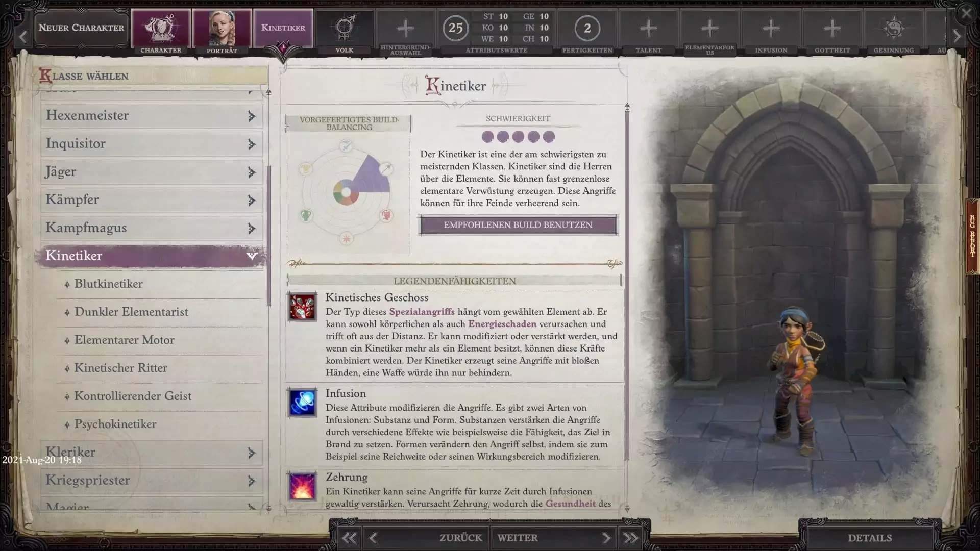Open the Fertigkeiten step counter
This screenshot has height=551, width=980.
click(x=587, y=29)
